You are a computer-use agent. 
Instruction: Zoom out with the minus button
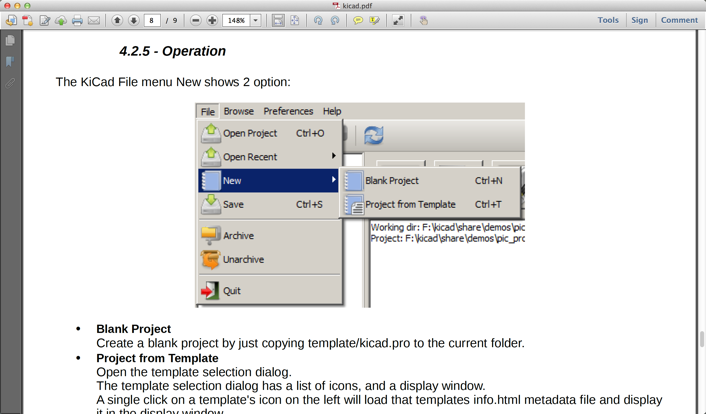[195, 20]
